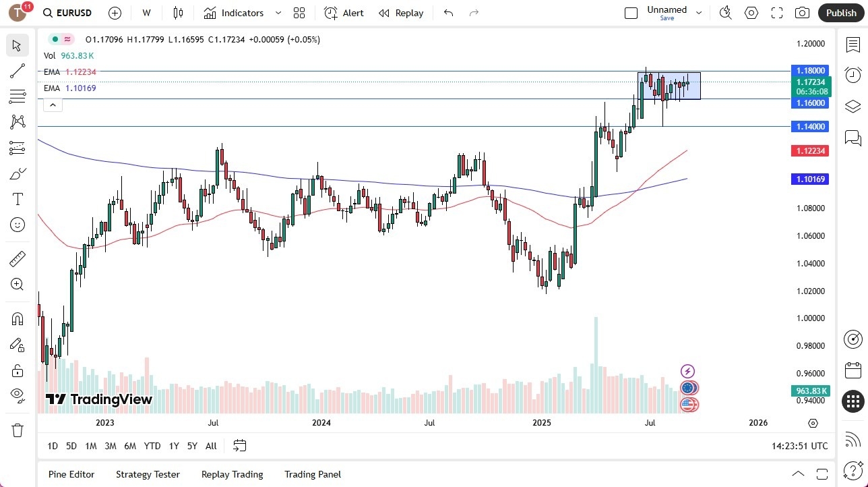Select the Brush drawing tool

[x=17, y=173]
